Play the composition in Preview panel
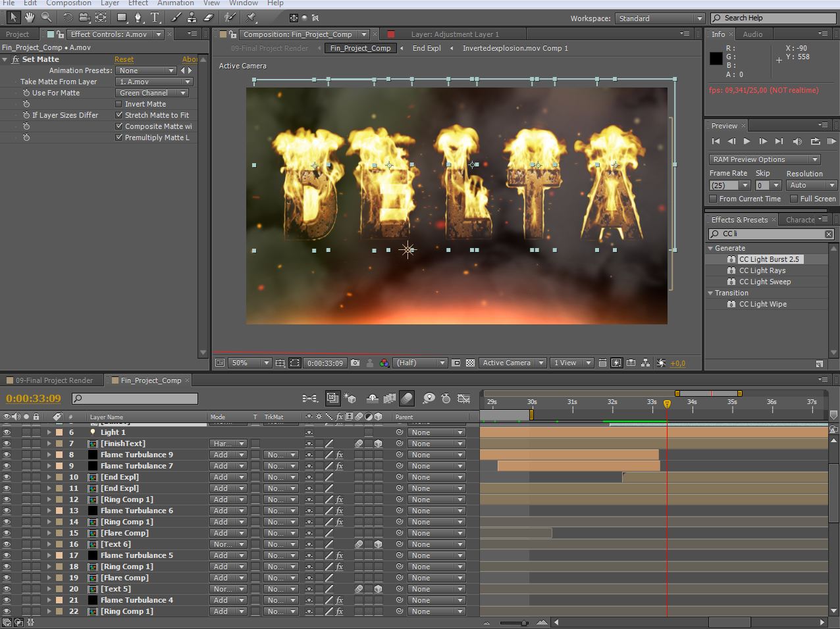The width and height of the screenshot is (840, 629). tap(747, 141)
